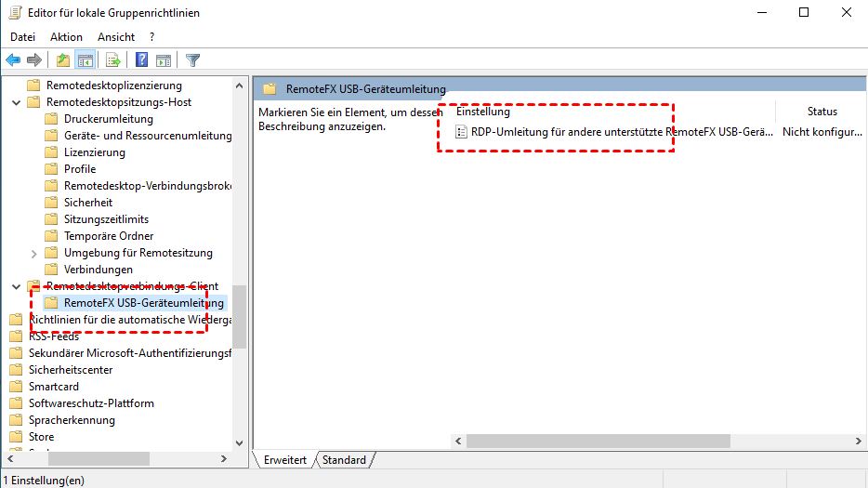The width and height of the screenshot is (868, 488).
Task: Select Richtlinien für die automatische Wiedergabe
Action: pos(130,320)
